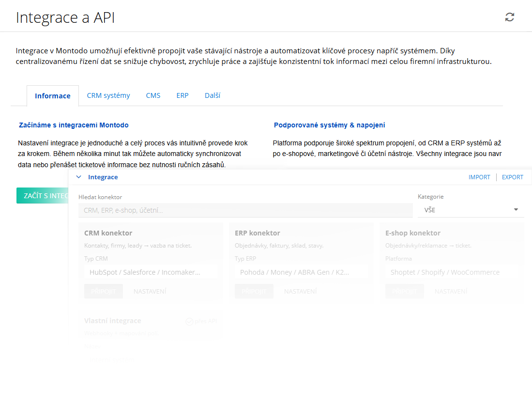This screenshot has height=407, width=532.
Task: Click the 'přes API' checkmark icon
Action: point(190,321)
